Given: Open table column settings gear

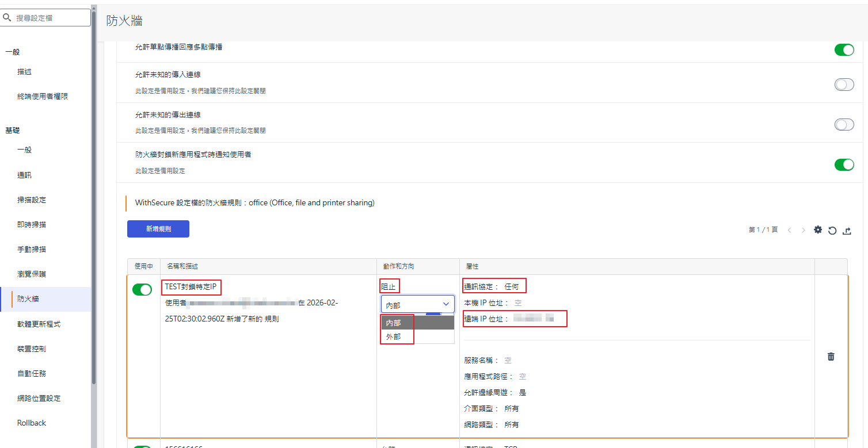Looking at the screenshot, I should point(818,230).
